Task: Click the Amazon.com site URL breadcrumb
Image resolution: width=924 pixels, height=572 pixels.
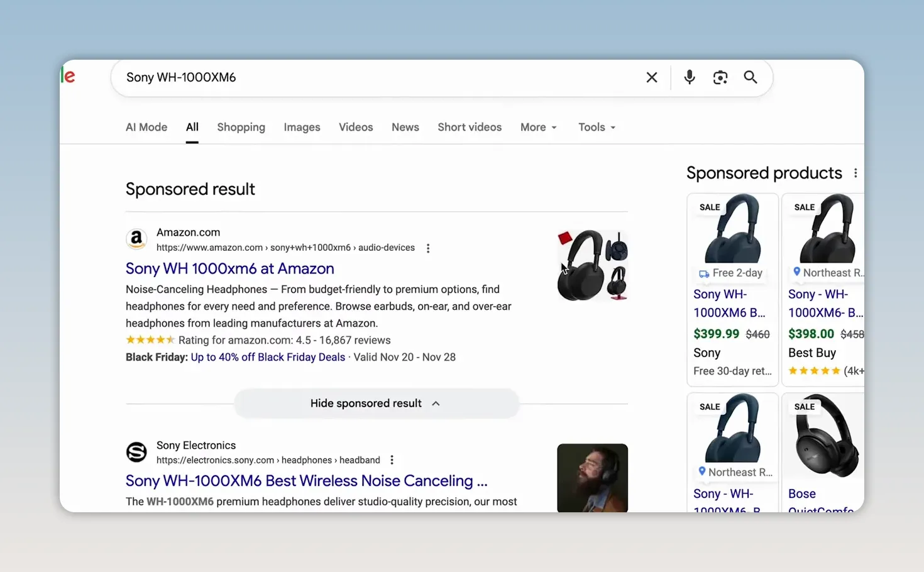Action: click(285, 248)
